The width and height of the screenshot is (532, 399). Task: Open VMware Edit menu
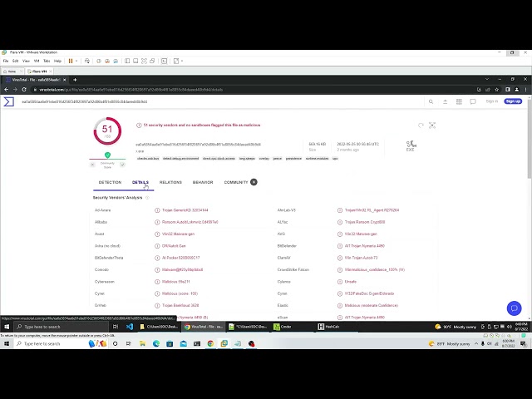(16, 61)
